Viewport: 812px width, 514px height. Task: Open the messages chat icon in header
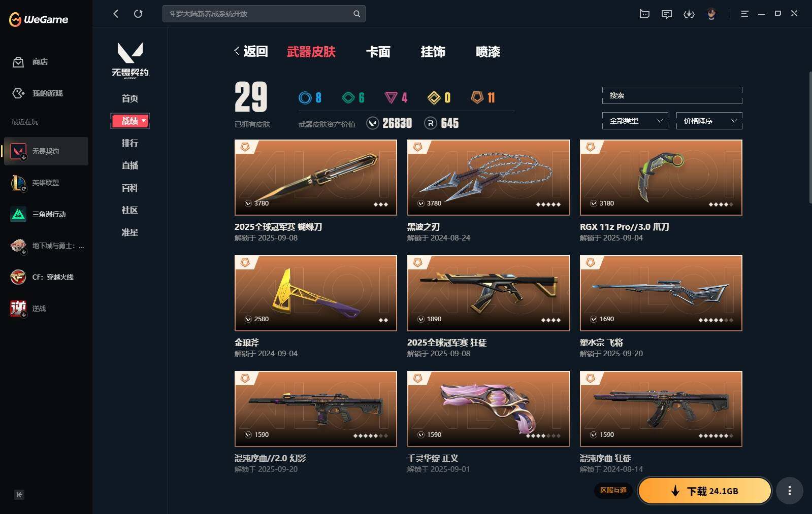(667, 14)
